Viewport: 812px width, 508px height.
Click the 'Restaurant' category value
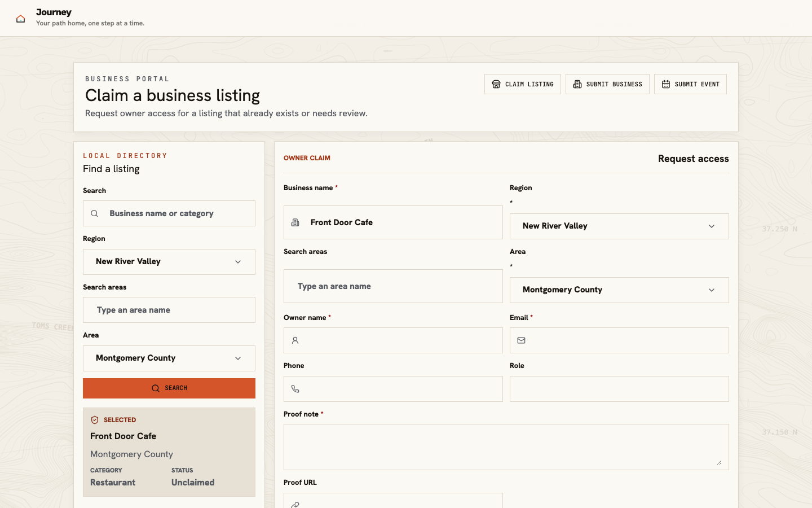click(113, 483)
